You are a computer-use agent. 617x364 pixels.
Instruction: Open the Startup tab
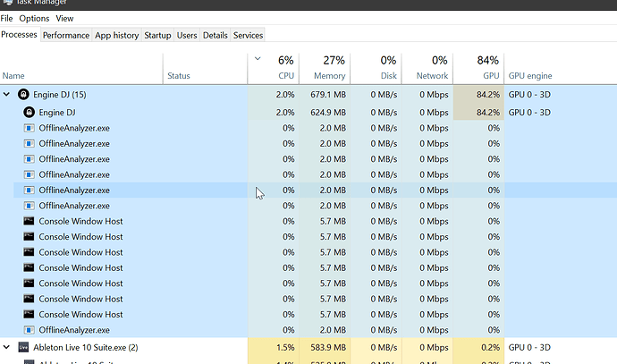157,35
